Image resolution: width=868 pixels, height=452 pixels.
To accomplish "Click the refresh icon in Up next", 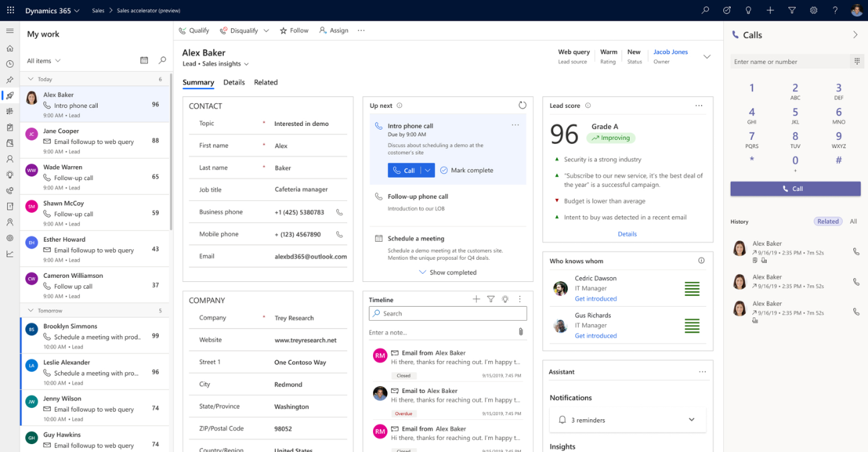I will point(522,105).
